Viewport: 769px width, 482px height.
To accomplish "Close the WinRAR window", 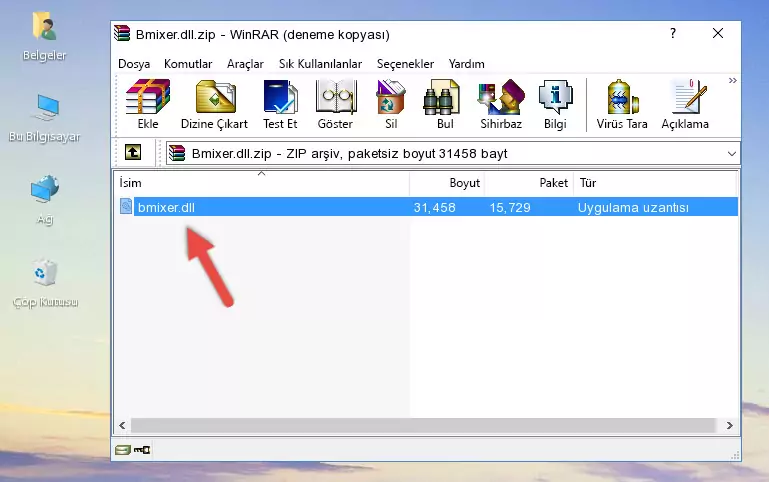I will click(x=718, y=33).
